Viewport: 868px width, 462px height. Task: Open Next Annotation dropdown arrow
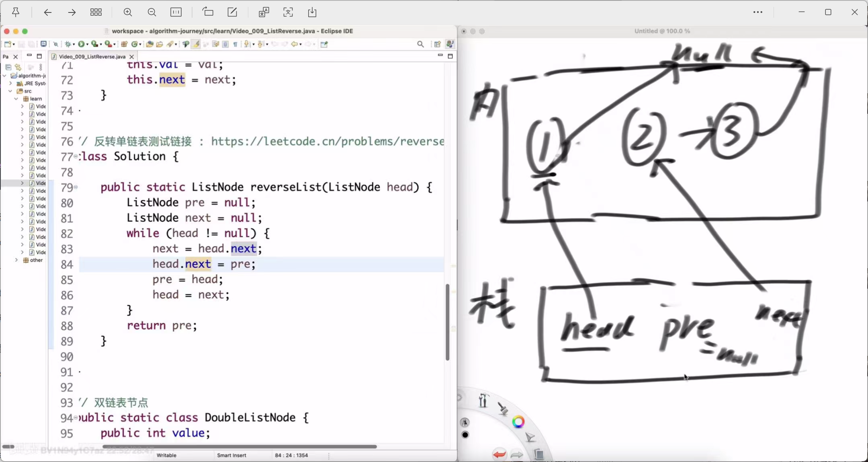pyautogui.click(x=253, y=45)
